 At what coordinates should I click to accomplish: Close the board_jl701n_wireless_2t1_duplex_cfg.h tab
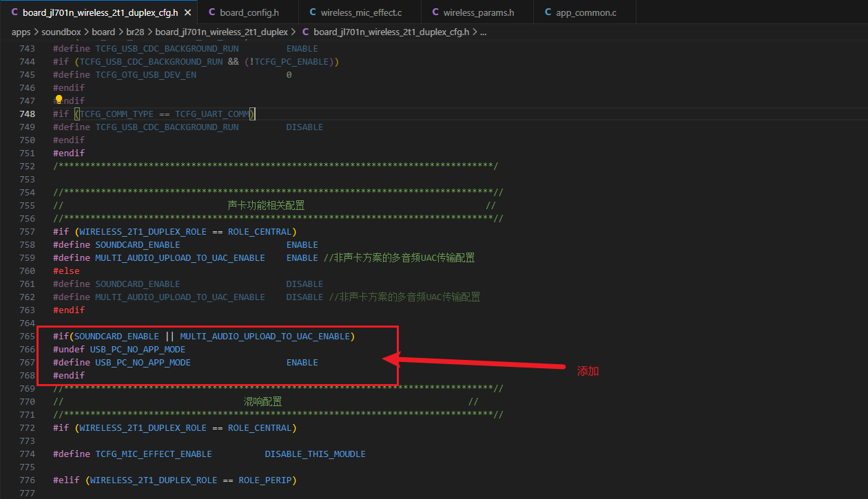click(x=187, y=12)
